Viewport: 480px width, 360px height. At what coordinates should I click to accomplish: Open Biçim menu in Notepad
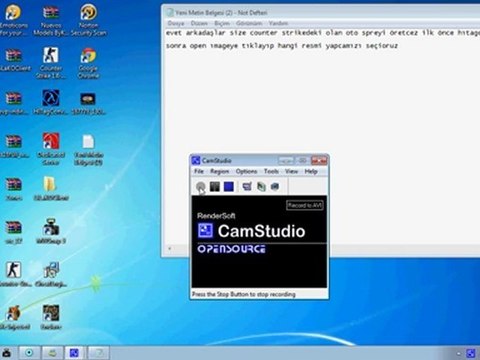tap(222, 23)
